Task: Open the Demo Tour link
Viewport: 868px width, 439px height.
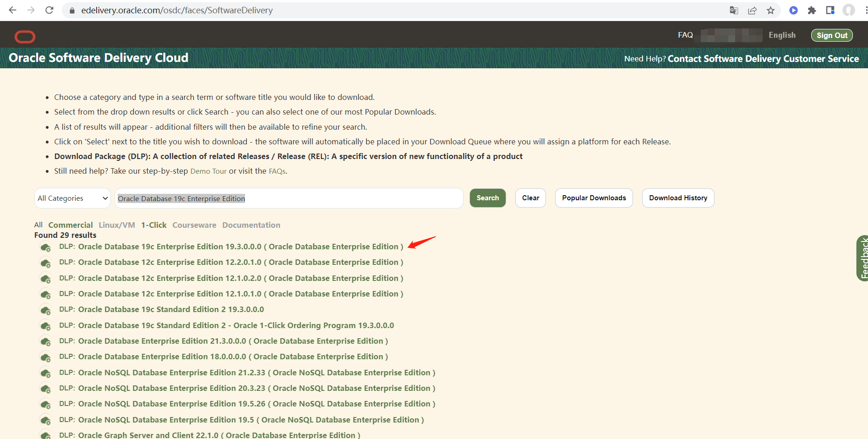Action: pos(208,171)
